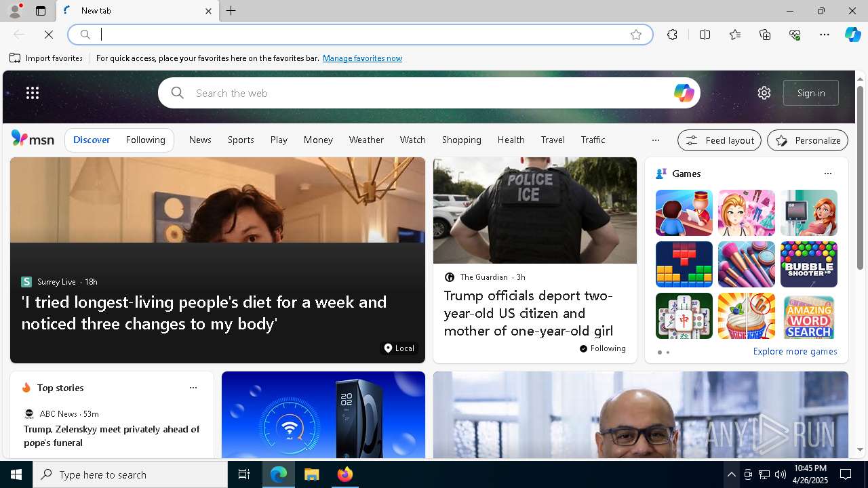This screenshot has width=868, height=488.
Task: Open the Shopping section
Action: (x=461, y=140)
